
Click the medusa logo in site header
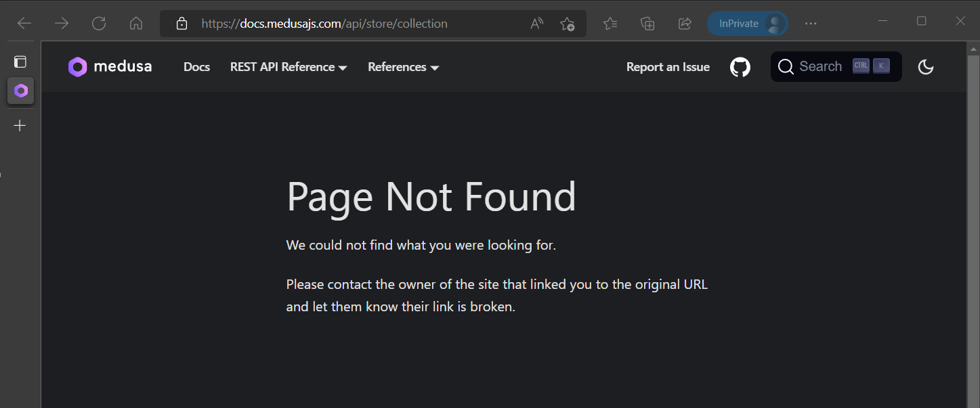(x=110, y=66)
